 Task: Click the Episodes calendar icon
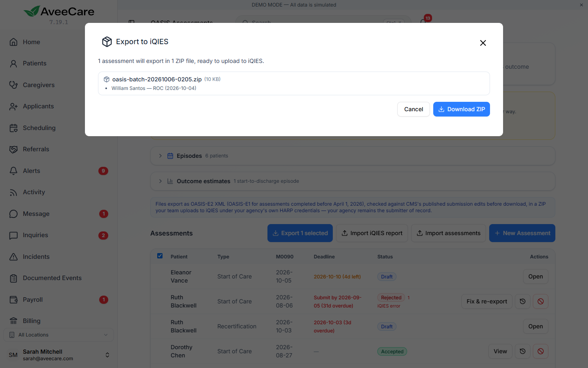click(170, 156)
